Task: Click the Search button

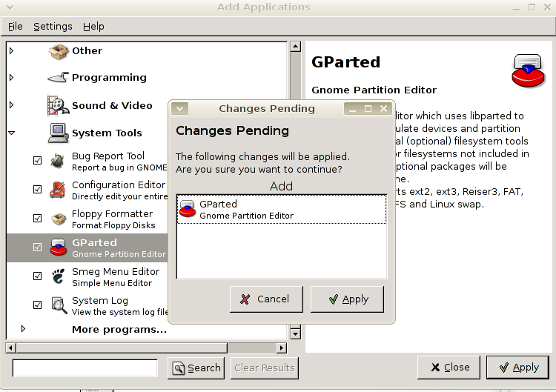Action: coord(196,368)
